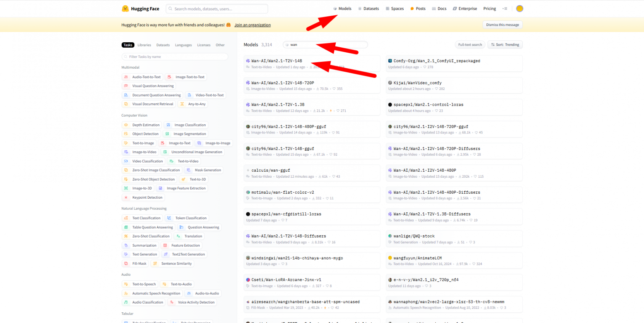
Task: Switch to the Other filter tab
Action: [x=220, y=45]
